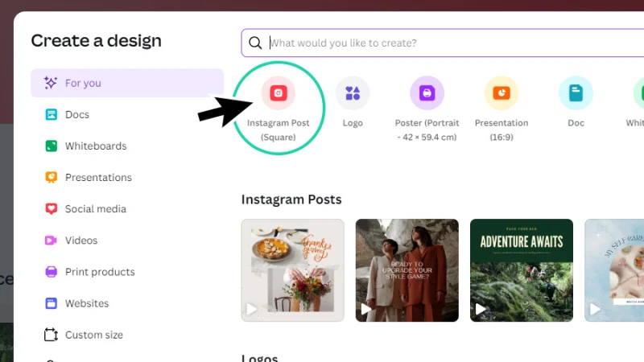This screenshot has width=644, height=362.
Task: Click the Websites sidebar icon
Action: [x=51, y=303]
